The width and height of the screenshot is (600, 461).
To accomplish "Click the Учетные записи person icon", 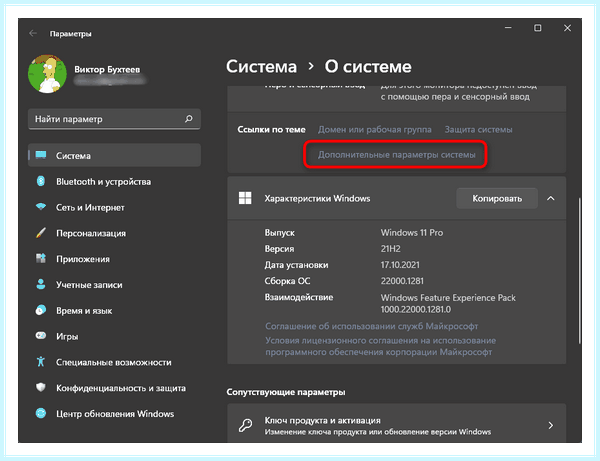I will [x=41, y=284].
